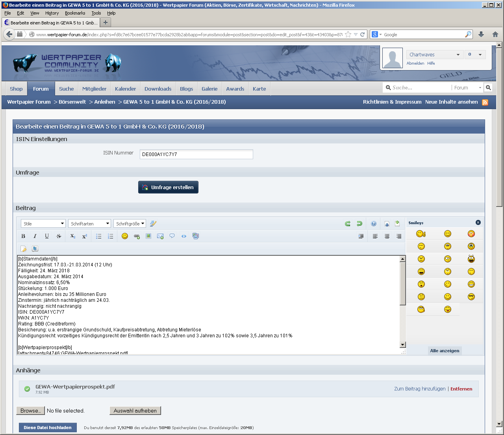Open the Tools menu

96,13
